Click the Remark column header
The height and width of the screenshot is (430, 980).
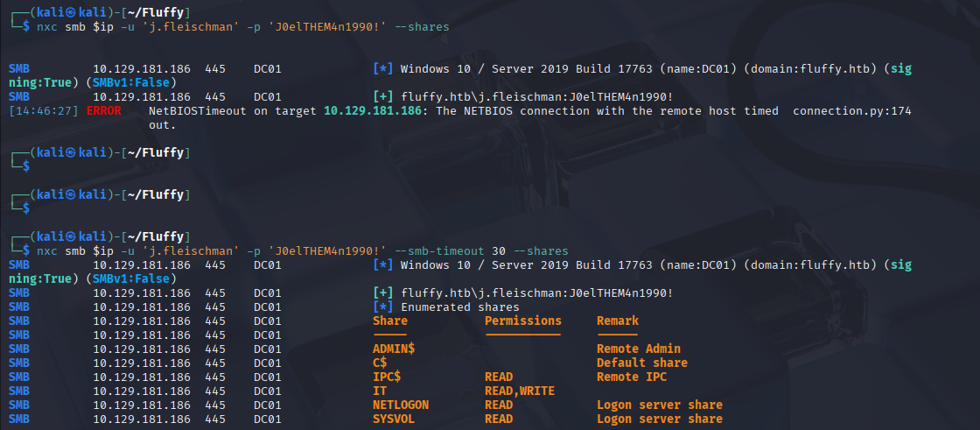[x=618, y=321]
